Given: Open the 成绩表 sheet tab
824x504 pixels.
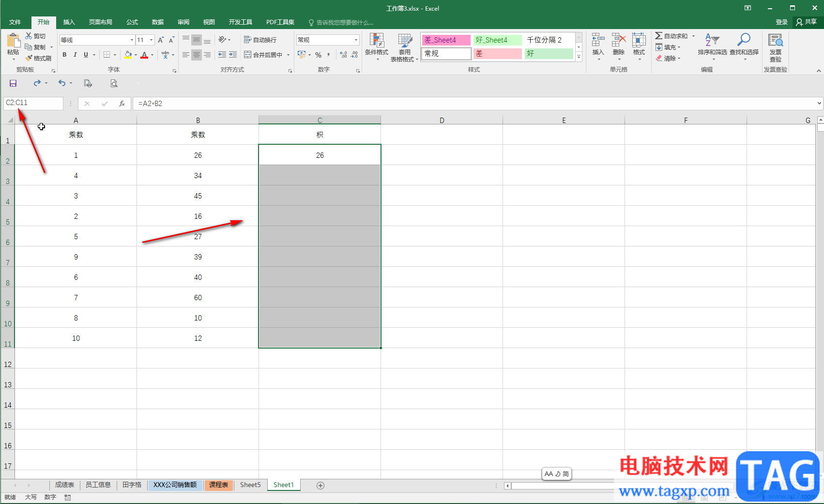Looking at the screenshot, I should [64, 485].
